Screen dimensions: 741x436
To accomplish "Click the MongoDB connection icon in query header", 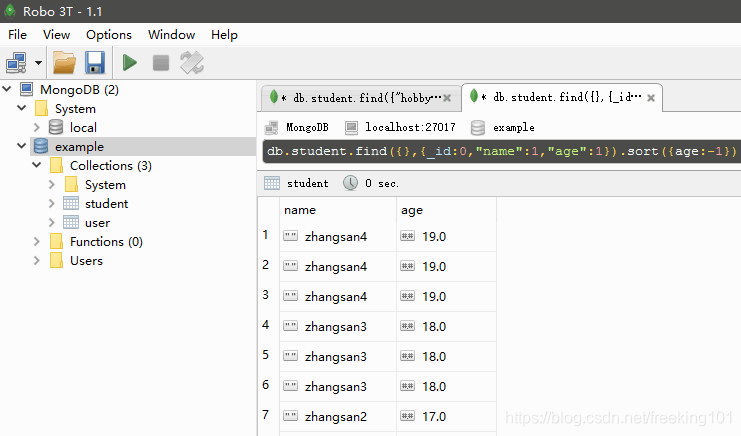I will 271,128.
